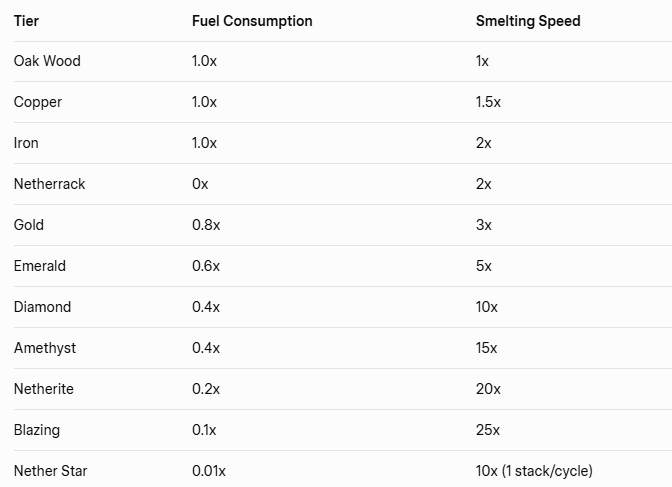Click the Blazing tier cell
This screenshot has width=672, height=487.
tap(37, 430)
